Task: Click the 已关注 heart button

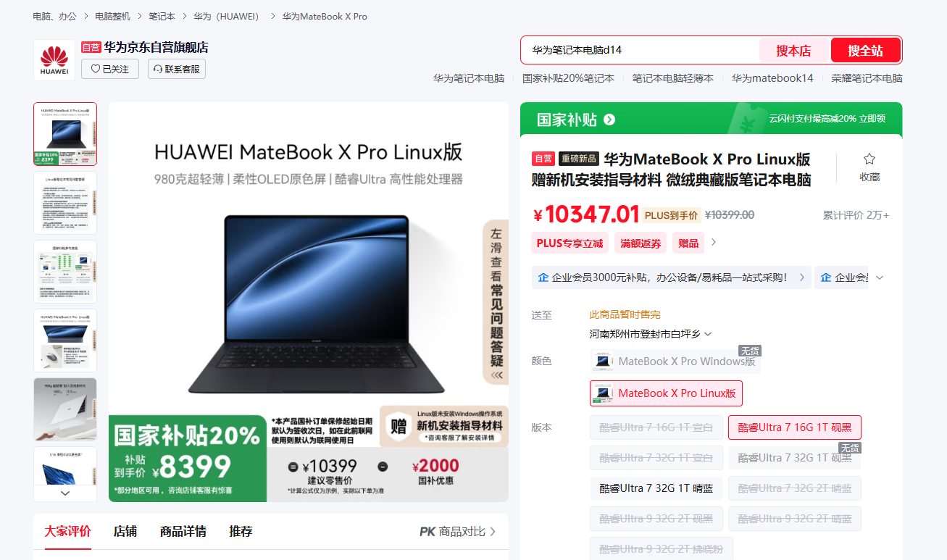Action: coord(109,69)
